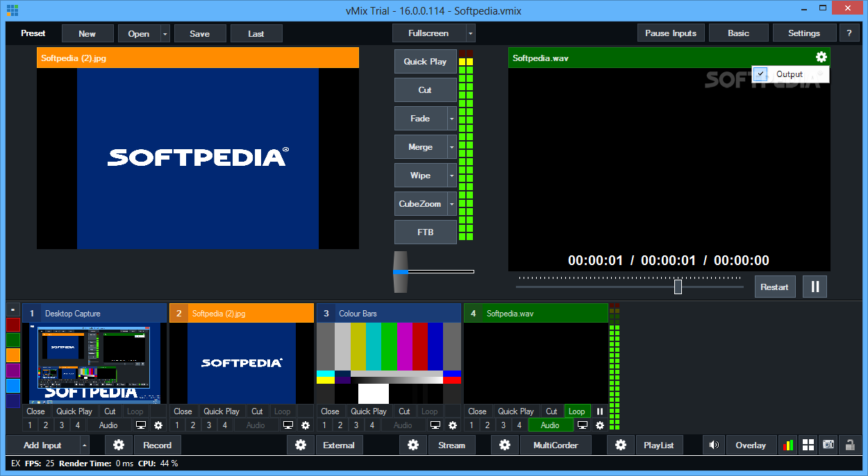This screenshot has height=476, width=868.
Task: Toggle the Output checkbox in popup menu
Action: 761,74
